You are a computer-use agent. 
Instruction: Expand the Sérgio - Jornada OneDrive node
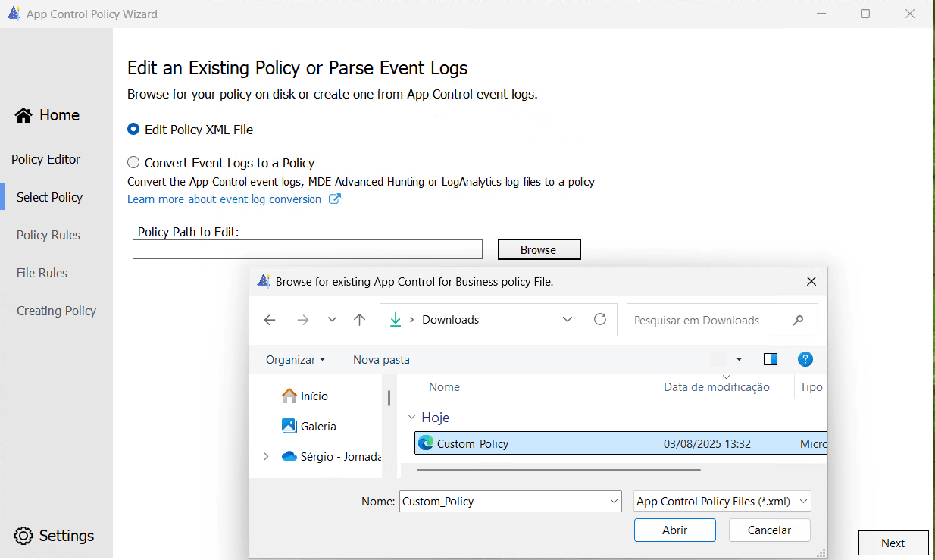pos(266,456)
